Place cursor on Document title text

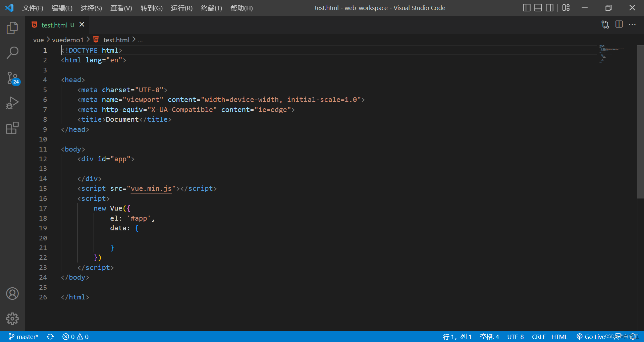click(x=122, y=119)
